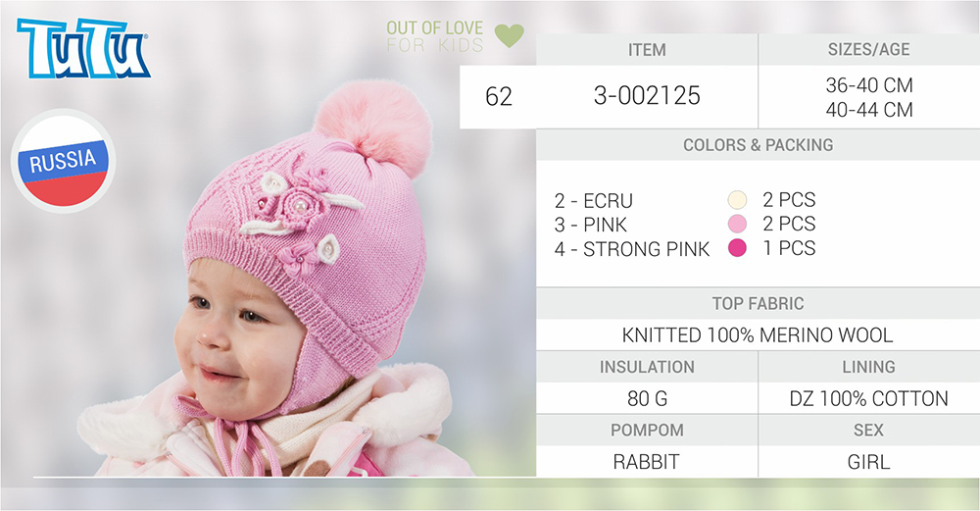Click the green heart icon

pos(510,35)
